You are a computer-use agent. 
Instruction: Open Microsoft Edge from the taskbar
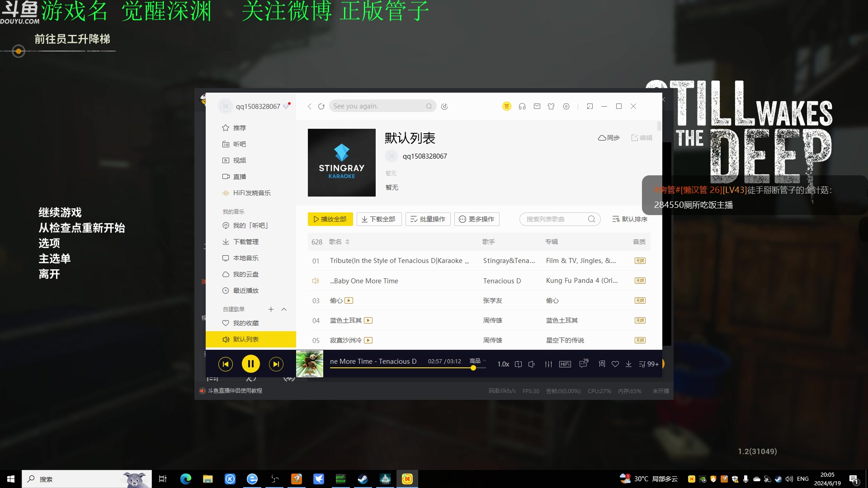(x=185, y=479)
